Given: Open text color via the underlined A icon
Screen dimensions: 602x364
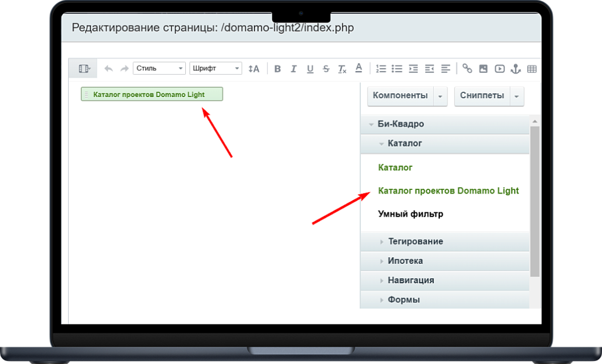Looking at the screenshot, I should click(358, 69).
